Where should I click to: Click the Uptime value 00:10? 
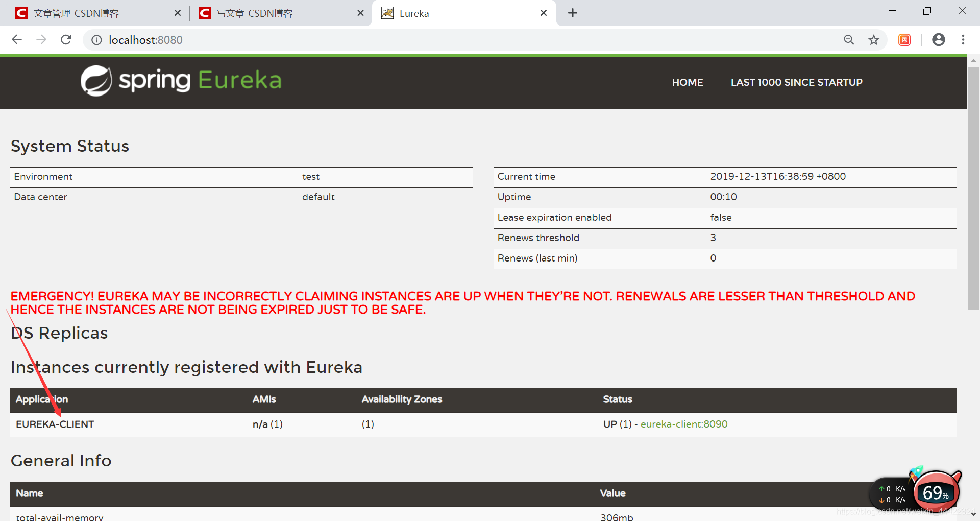tap(723, 197)
